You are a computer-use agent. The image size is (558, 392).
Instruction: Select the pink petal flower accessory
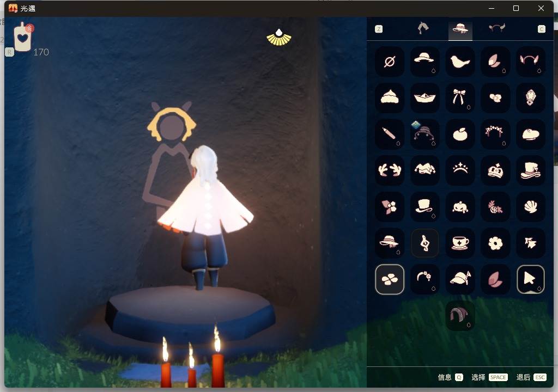(390, 207)
